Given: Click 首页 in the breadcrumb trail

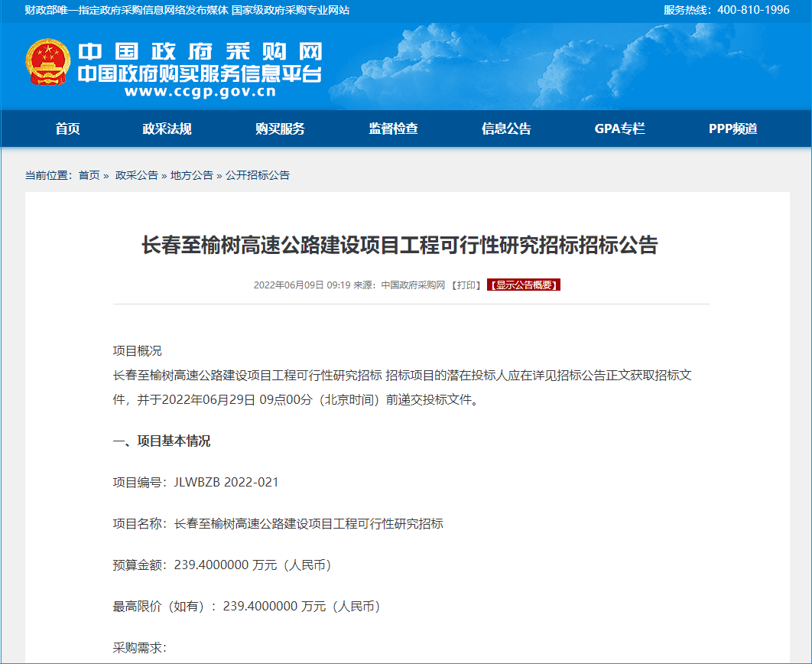Looking at the screenshot, I should (89, 175).
